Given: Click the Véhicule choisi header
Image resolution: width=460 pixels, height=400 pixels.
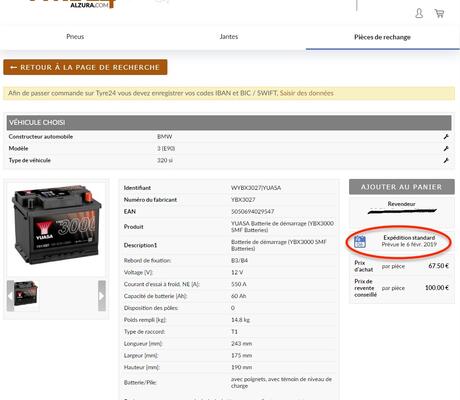Looking at the screenshot, I should point(229,123).
